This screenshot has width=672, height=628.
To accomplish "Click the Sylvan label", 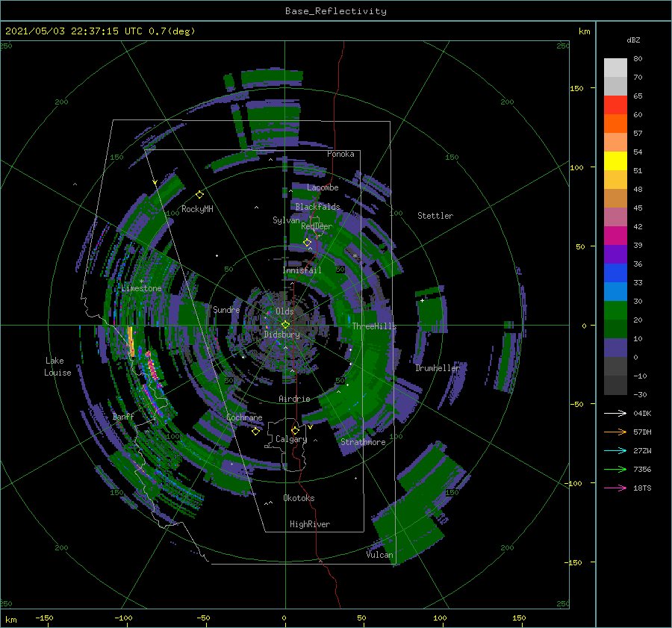I will [286, 220].
